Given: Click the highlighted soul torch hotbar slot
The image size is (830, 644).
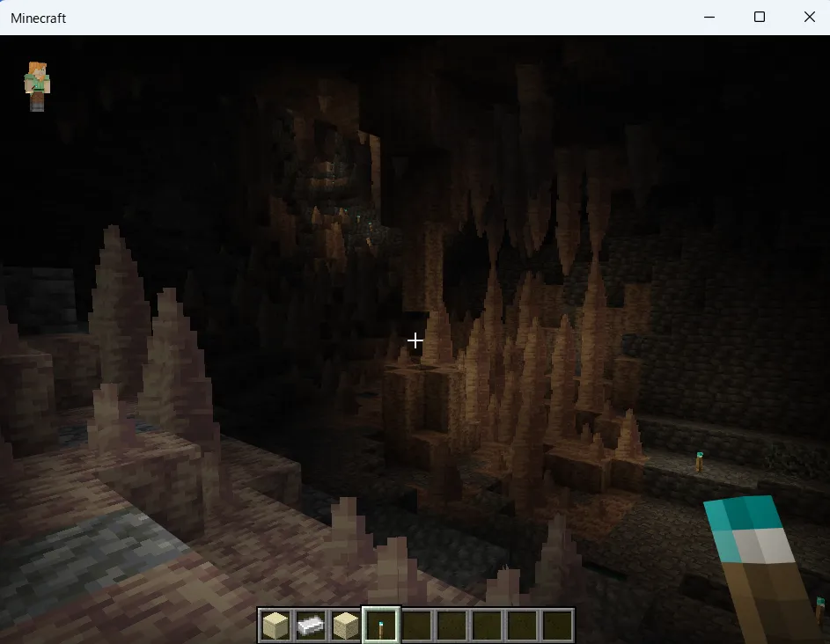Looking at the screenshot, I should pyautogui.click(x=381, y=626).
